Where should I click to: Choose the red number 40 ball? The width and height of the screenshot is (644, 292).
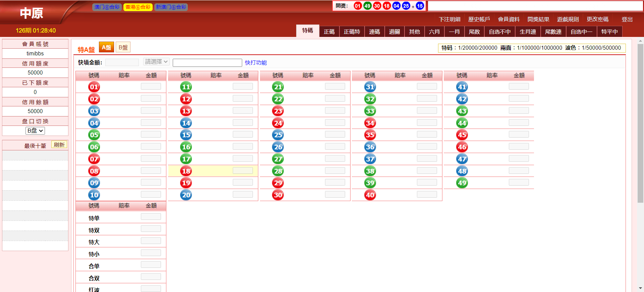tap(370, 195)
